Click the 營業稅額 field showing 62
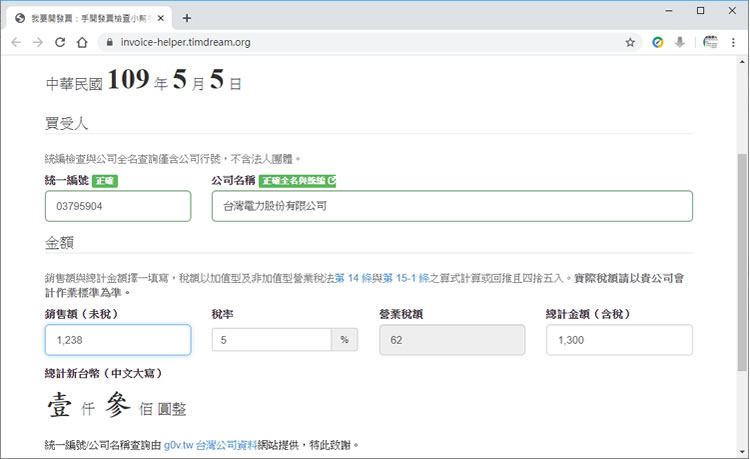Image resolution: width=750 pixels, height=459 pixels. coord(452,340)
